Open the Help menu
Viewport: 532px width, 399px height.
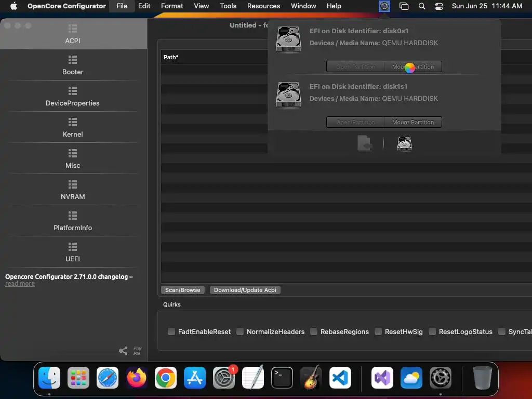334,6
